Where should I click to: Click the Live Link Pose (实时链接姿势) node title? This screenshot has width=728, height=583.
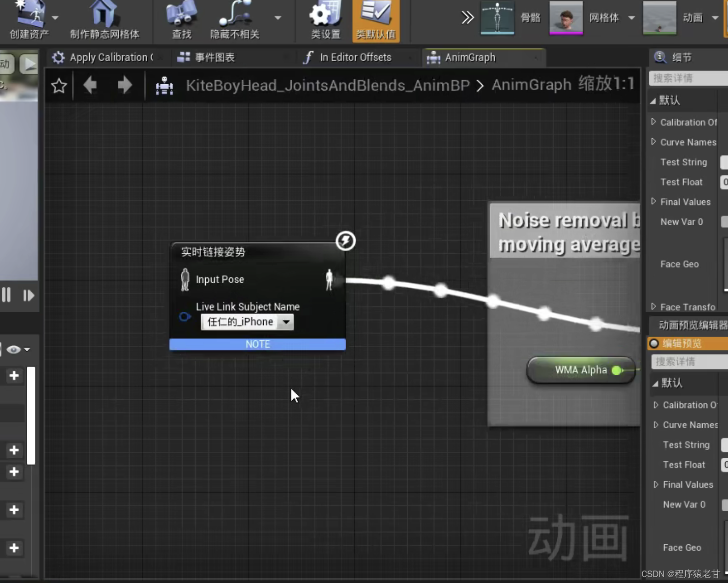[213, 252]
